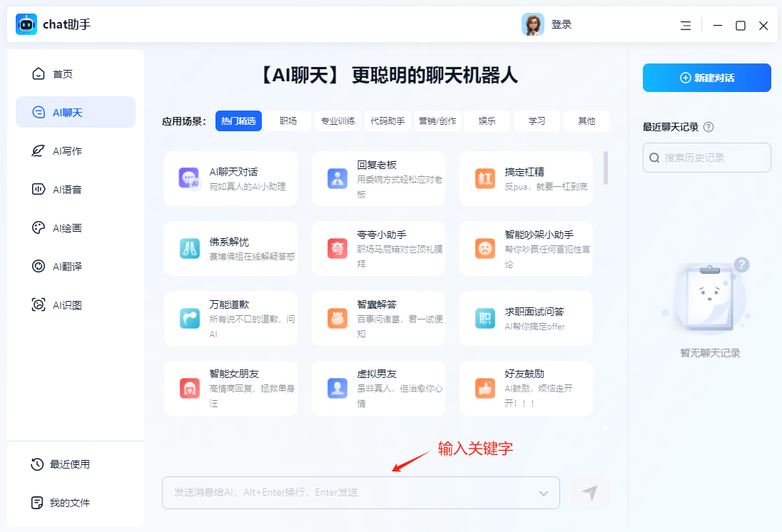The height and width of the screenshot is (532, 782).
Task: Open the AI翻译 sidebar icon
Action: pos(39,267)
